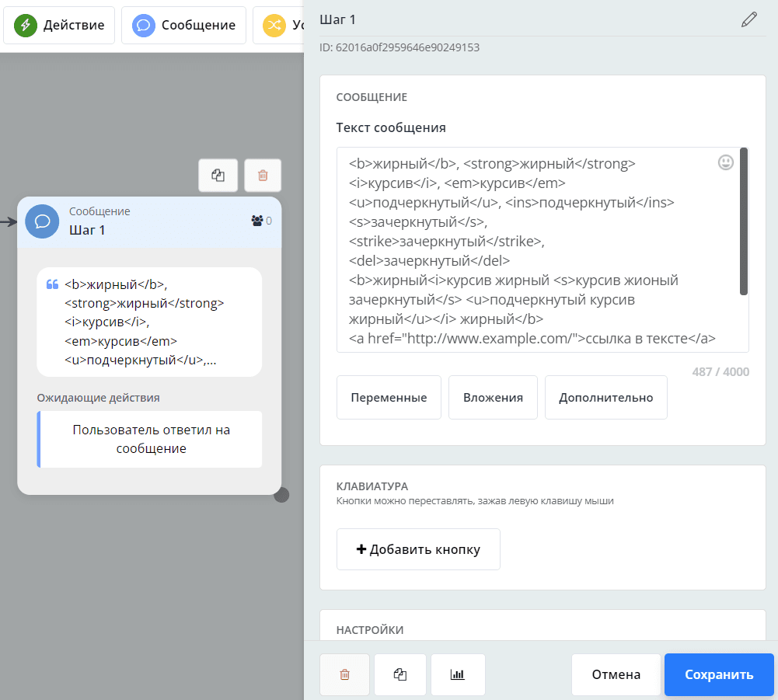This screenshot has height=700, width=778.
Task: Add a Сообщение block from toolbar
Action: (x=184, y=26)
